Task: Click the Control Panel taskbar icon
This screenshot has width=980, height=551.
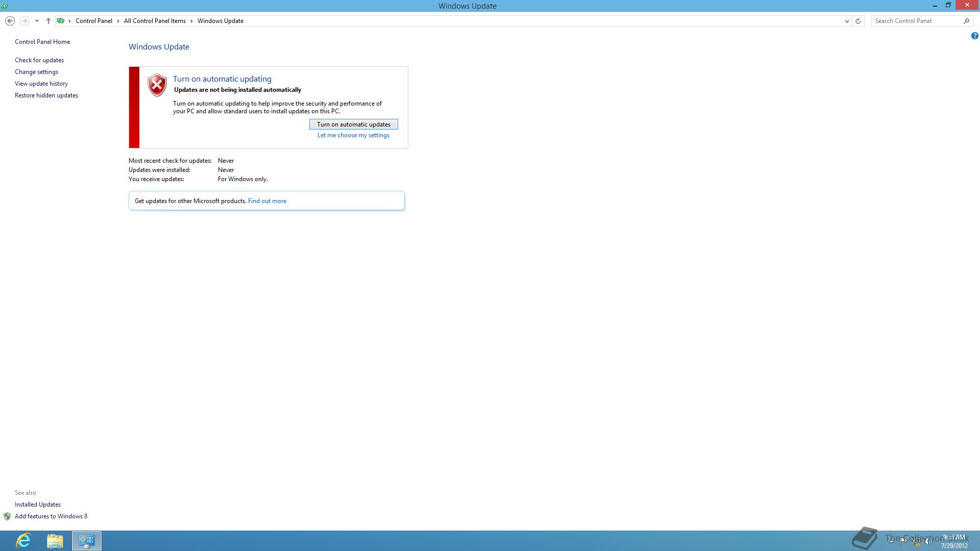Action: (87, 540)
